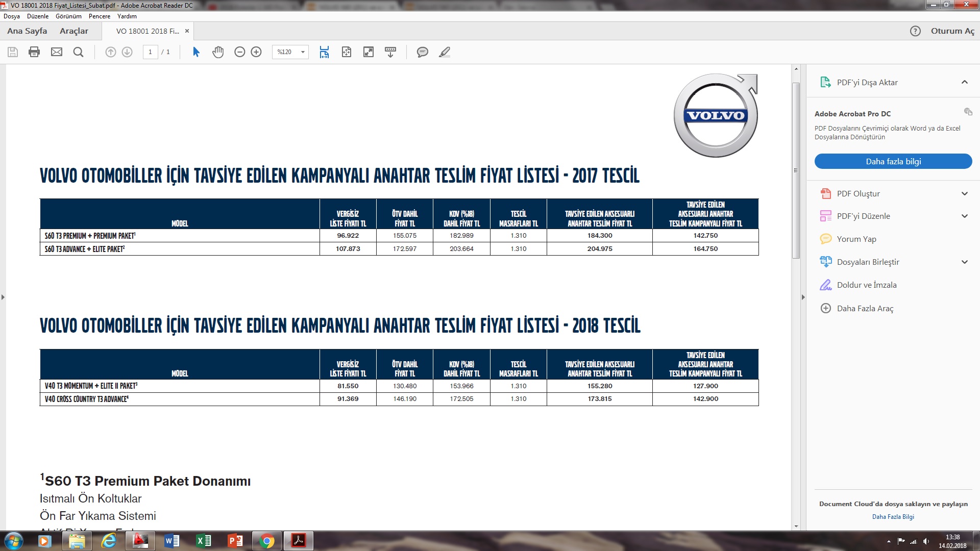Open the Dosya menu
Screen dimensions: 980x551
[12, 16]
